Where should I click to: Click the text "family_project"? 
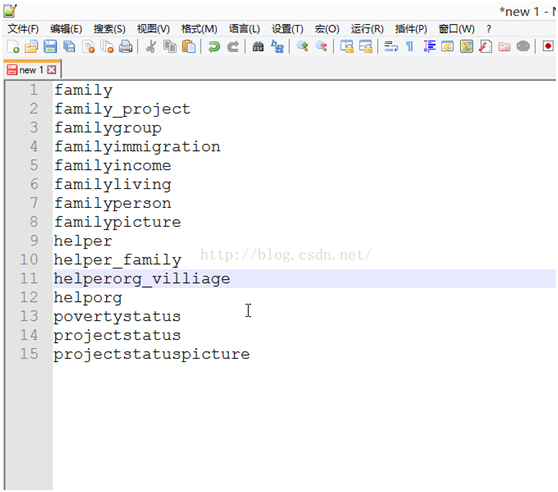[122, 109]
